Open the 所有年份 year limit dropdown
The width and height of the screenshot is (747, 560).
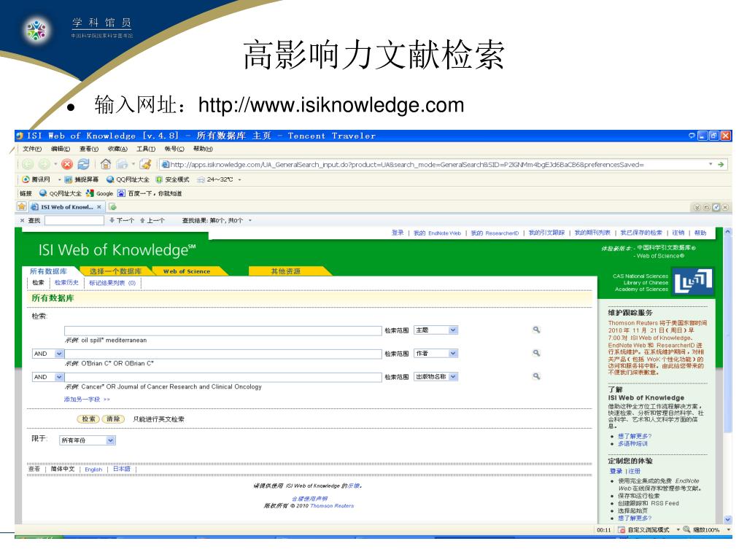[x=88, y=440]
